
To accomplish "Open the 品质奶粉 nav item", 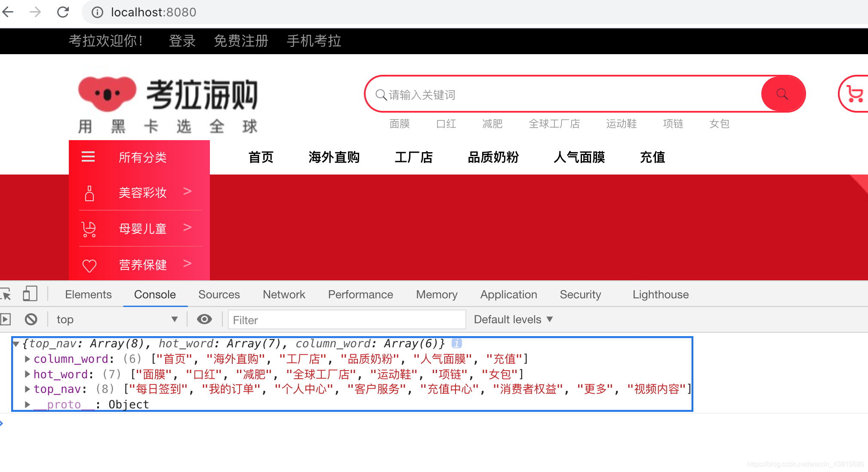I will [493, 157].
